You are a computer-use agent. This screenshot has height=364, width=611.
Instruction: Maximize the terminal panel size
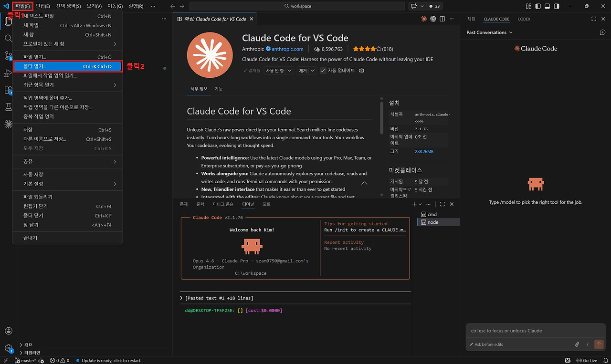[442, 204]
